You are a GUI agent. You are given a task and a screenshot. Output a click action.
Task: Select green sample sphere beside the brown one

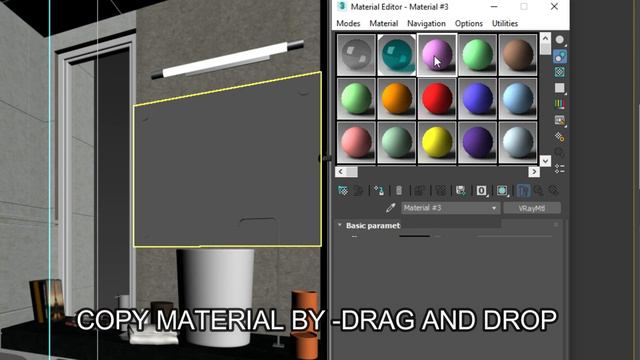(477, 55)
